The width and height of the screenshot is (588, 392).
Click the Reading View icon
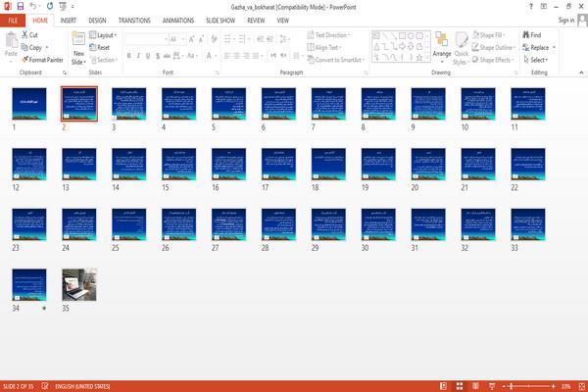pos(475,386)
